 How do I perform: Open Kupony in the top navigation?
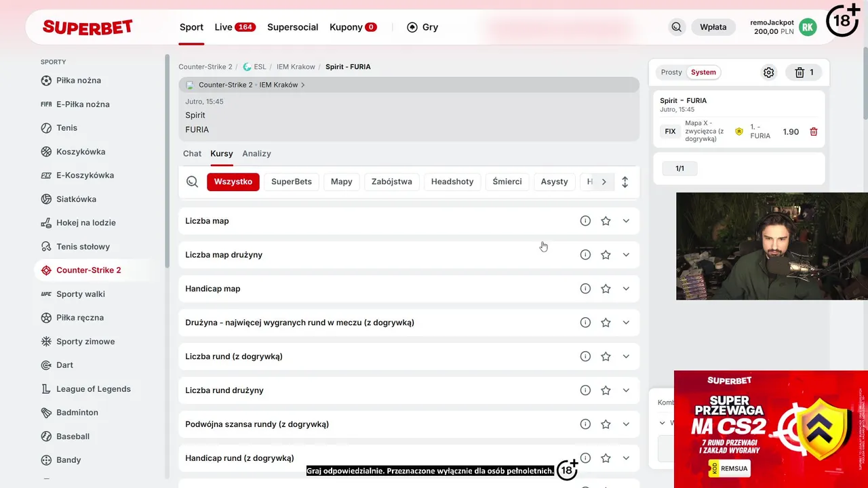[x=353, y=27]
